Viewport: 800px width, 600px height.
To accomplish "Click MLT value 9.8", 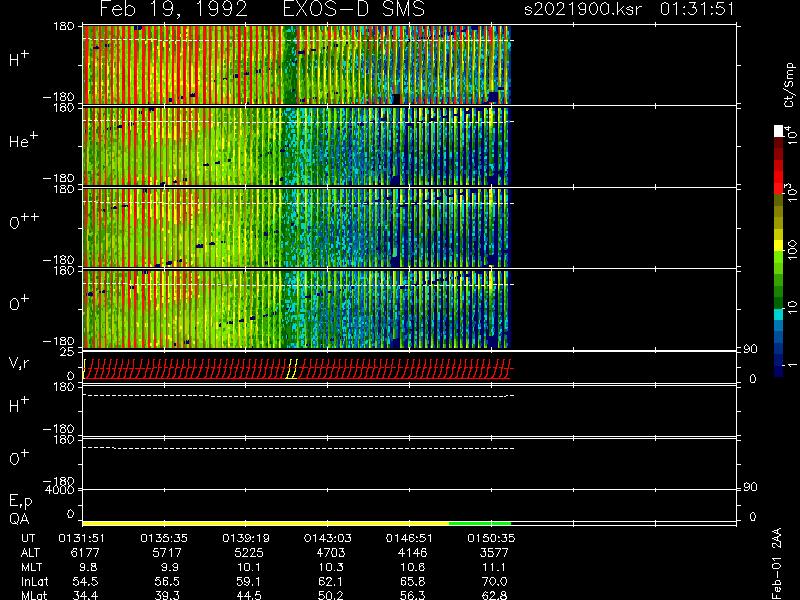I will click(88, 567).
